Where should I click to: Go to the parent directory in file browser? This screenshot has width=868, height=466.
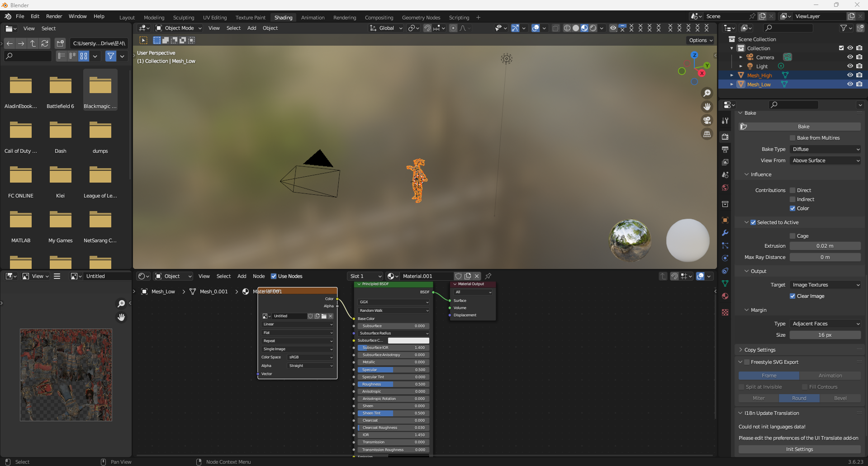click(x=33, y=43)
